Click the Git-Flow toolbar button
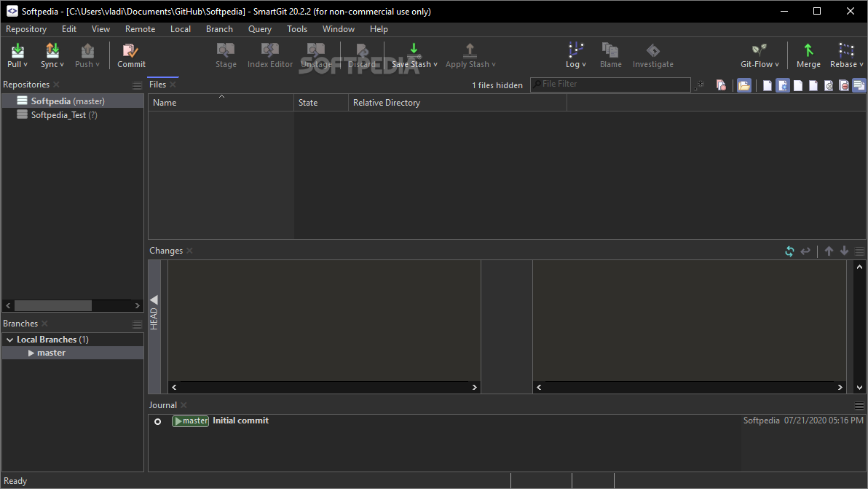Image resolution: width=868 pixels, height=489 pixels. [x=759, y=55]
